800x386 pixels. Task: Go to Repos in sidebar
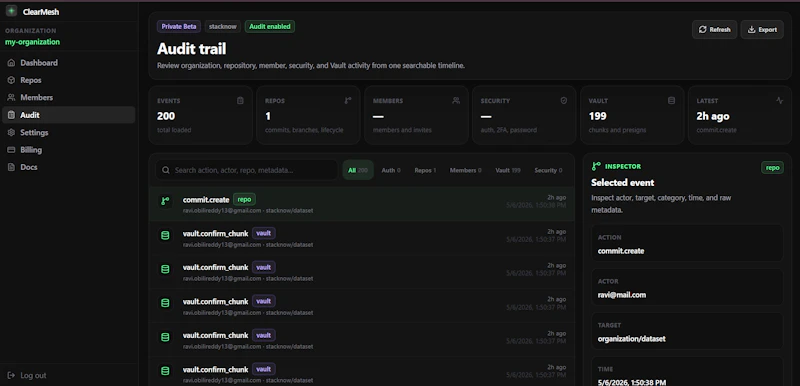pos(68,80)
